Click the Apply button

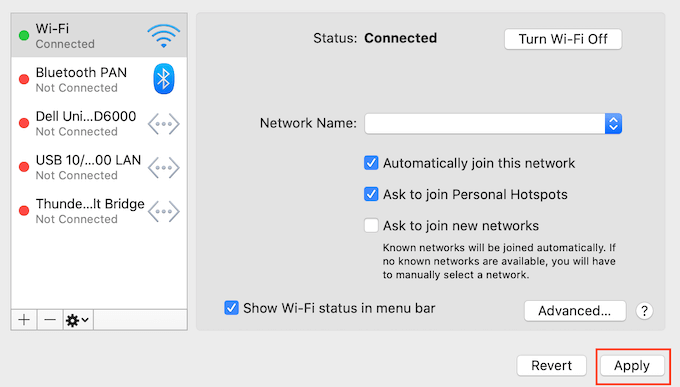click(632, 365)
